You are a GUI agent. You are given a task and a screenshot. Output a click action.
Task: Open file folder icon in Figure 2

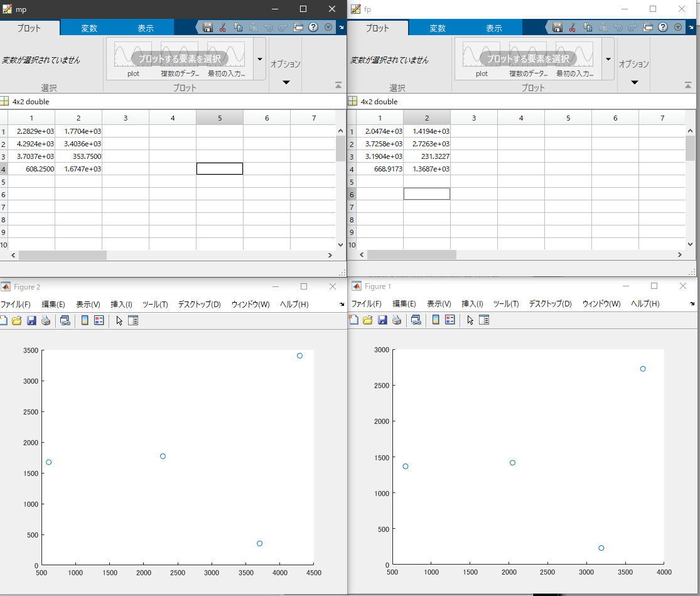[x=16, y=320]
